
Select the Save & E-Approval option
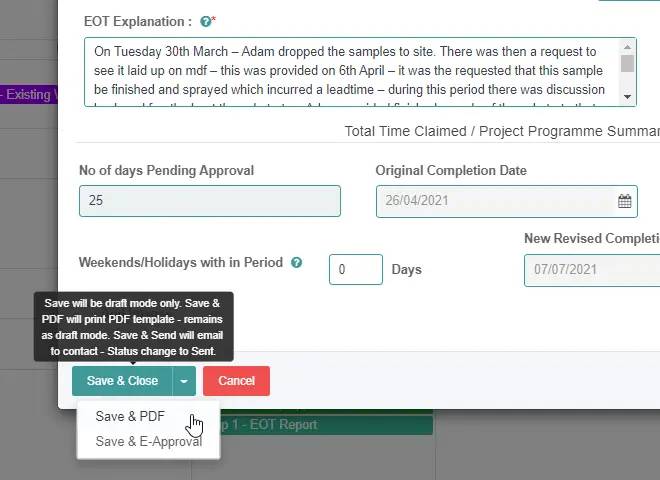pos(148,441)
